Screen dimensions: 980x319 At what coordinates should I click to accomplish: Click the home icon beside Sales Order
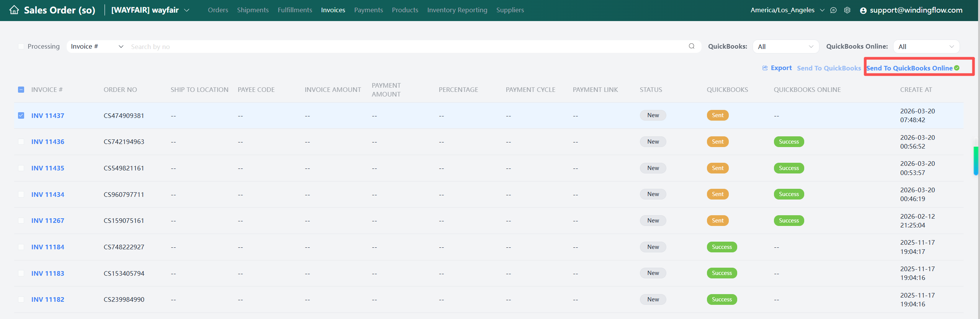coord(14,10)
